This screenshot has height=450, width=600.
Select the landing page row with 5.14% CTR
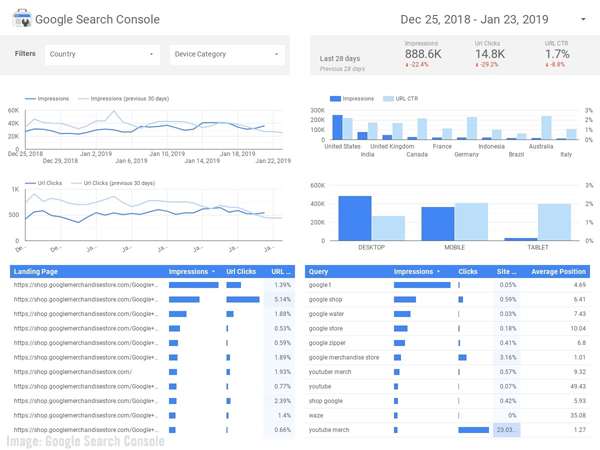click(152, 299)
